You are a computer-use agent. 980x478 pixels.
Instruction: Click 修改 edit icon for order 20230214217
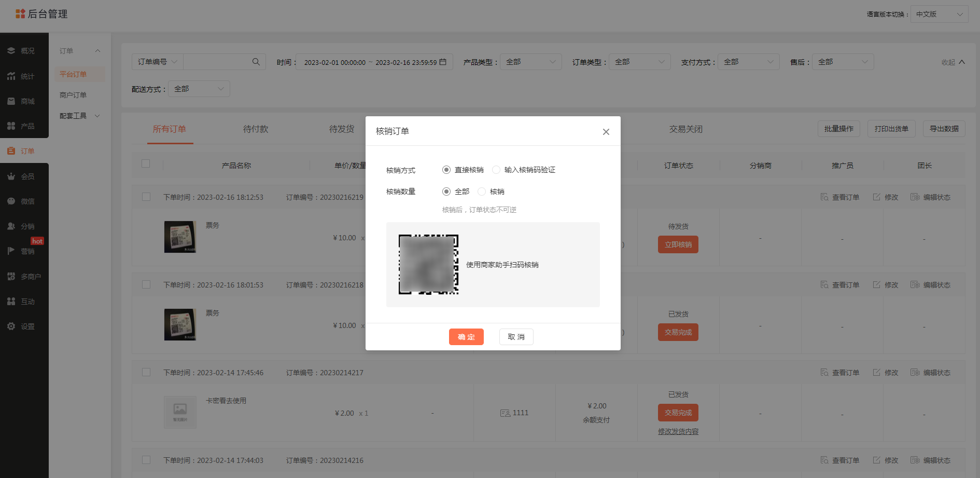877,373
